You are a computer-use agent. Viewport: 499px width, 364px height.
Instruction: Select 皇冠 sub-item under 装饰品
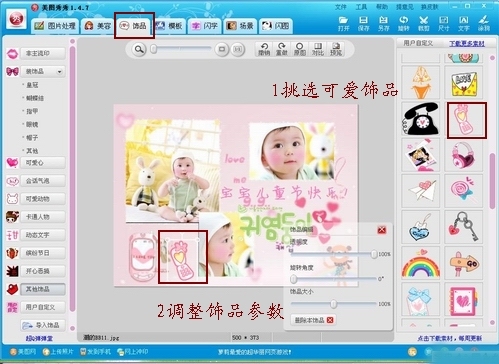pos(32,85)
